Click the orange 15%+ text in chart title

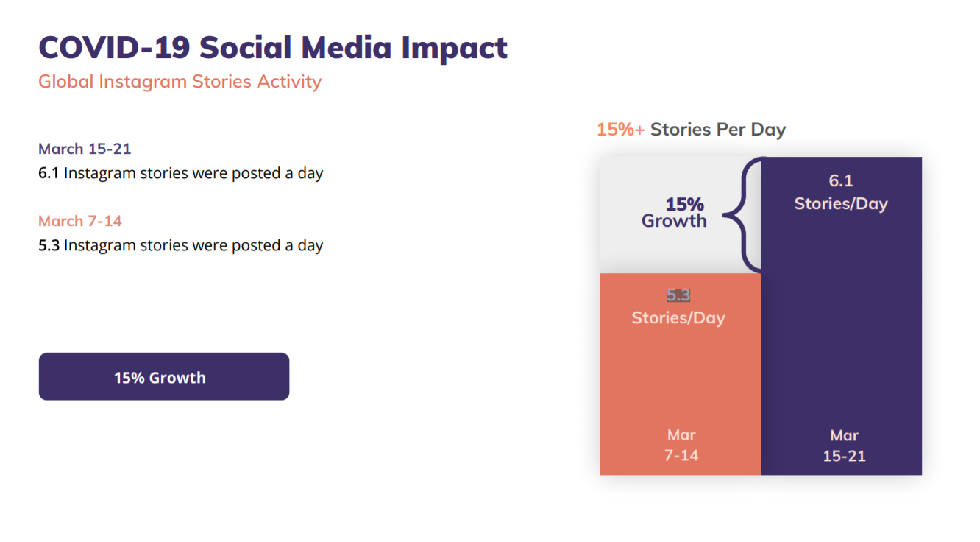pyautogui.click(x=621, y=130)
